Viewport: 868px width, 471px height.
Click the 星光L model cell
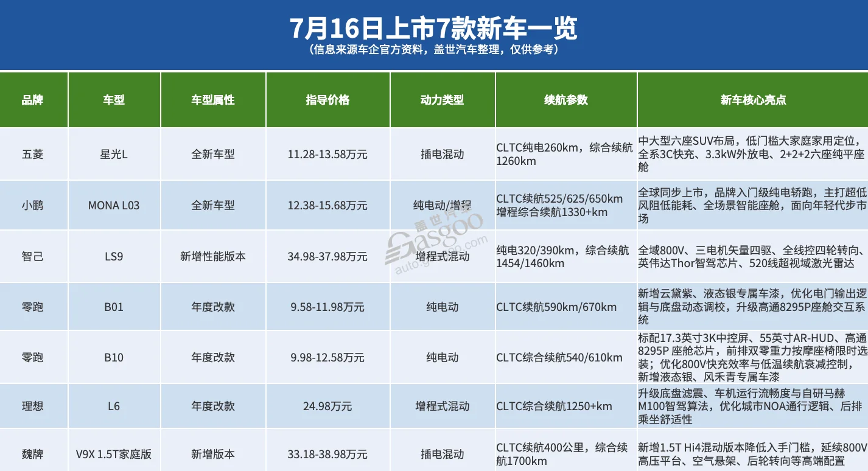point(114,154)
